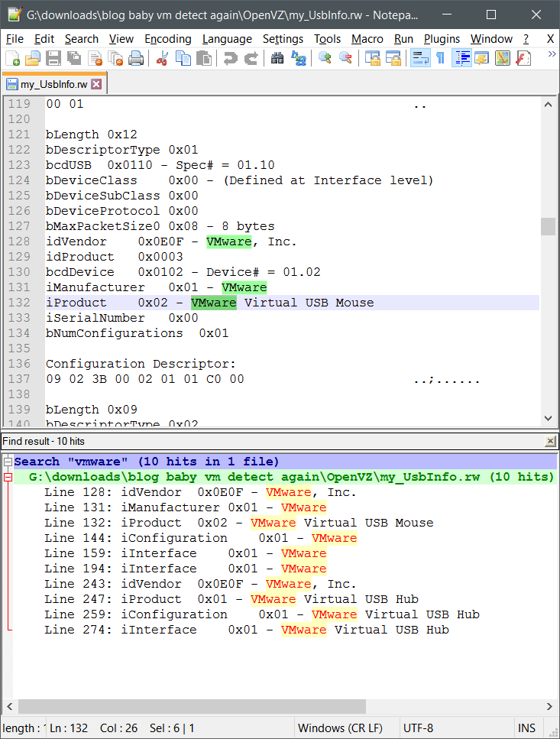560x739 pixels.
Task: Jump to Line 243 idVendor search result
Action: [x=200, y=584]
